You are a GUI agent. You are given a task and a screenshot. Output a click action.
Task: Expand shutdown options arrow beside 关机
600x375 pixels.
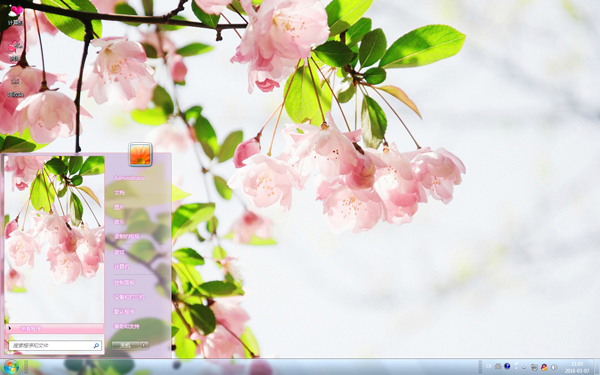(x=144, y=345)
